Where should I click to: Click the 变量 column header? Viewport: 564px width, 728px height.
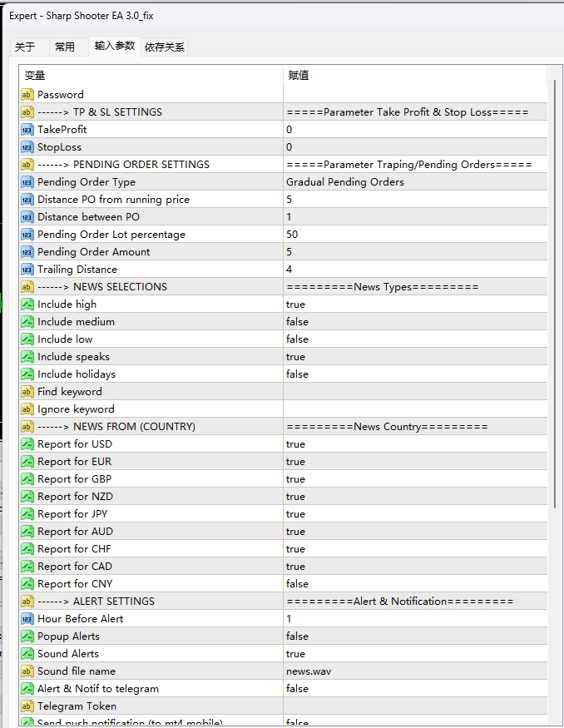[x=151, y=75]
